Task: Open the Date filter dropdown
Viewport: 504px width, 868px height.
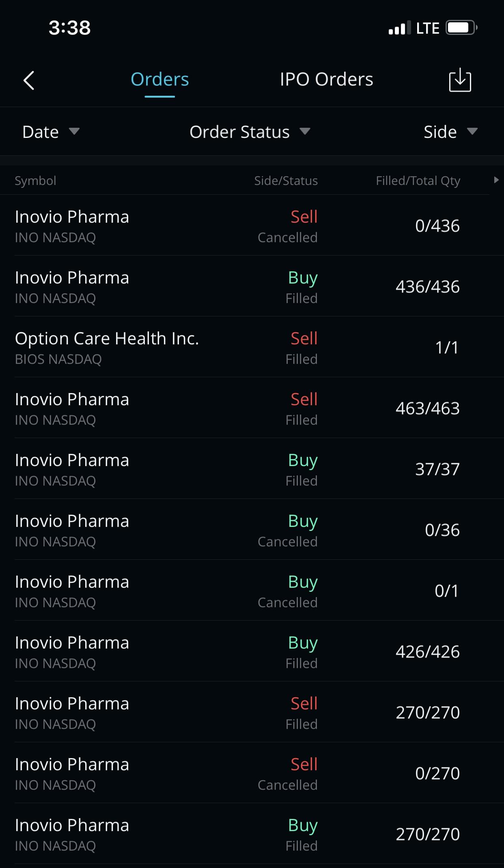Action: click(51, 132)
